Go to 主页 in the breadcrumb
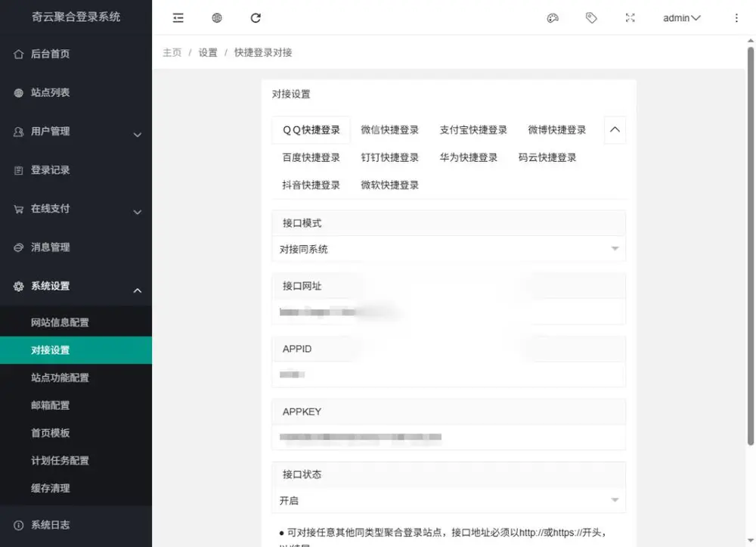Screen dimensions: 756x547 [x=172, y=52]
